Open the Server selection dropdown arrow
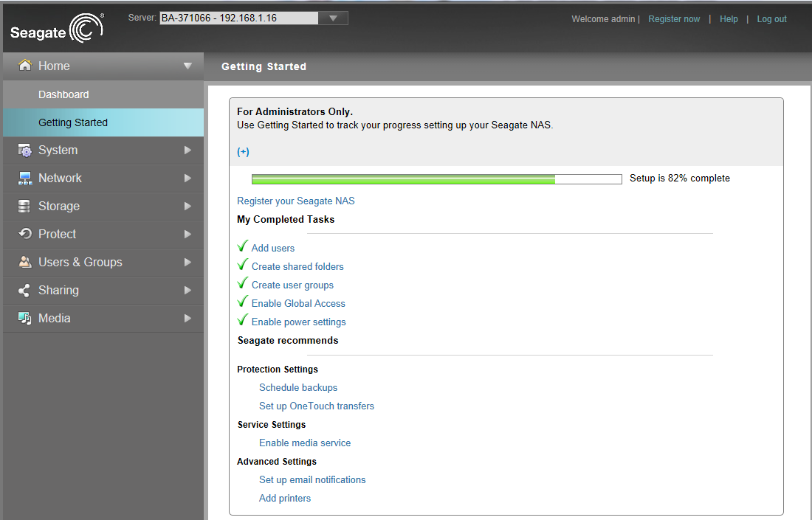The width and height of the screenshot is (812, 520). [333, 18]
